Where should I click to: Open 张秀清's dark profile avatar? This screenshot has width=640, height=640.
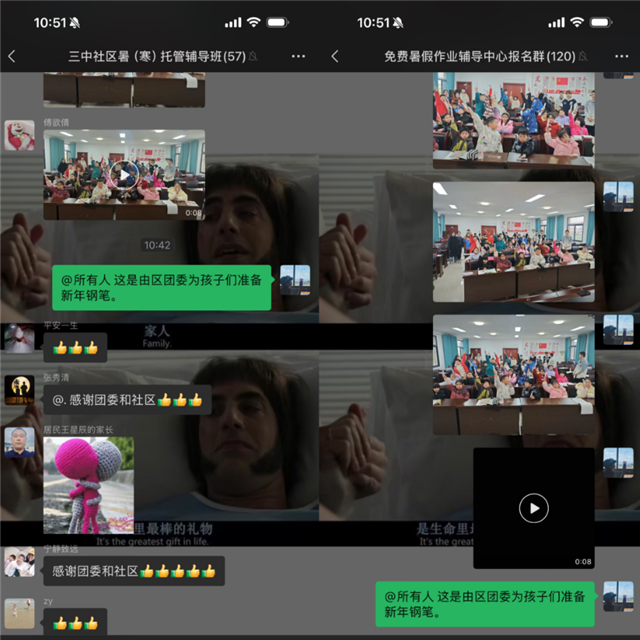[x=19, y=390]
